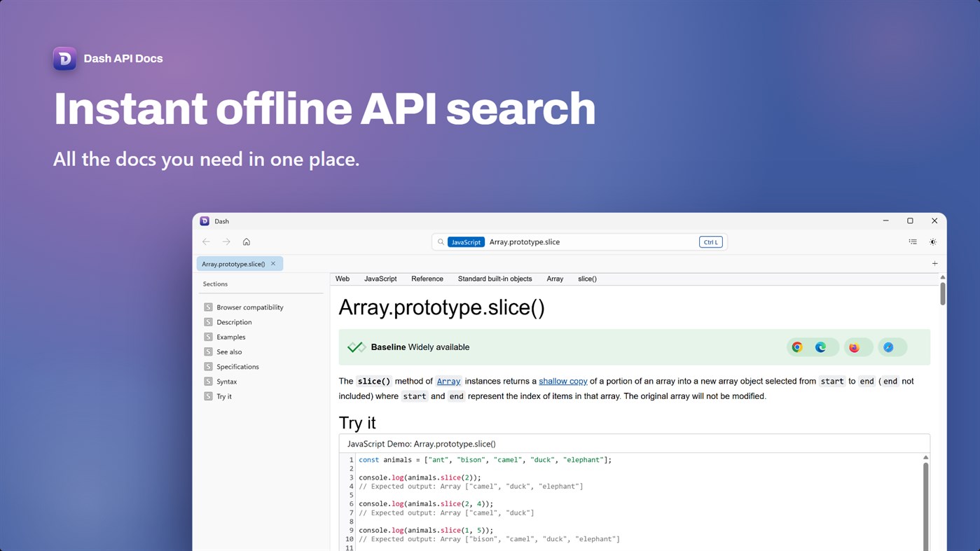Jump to Try it section
Screen dimensions: 980x551
224,396
